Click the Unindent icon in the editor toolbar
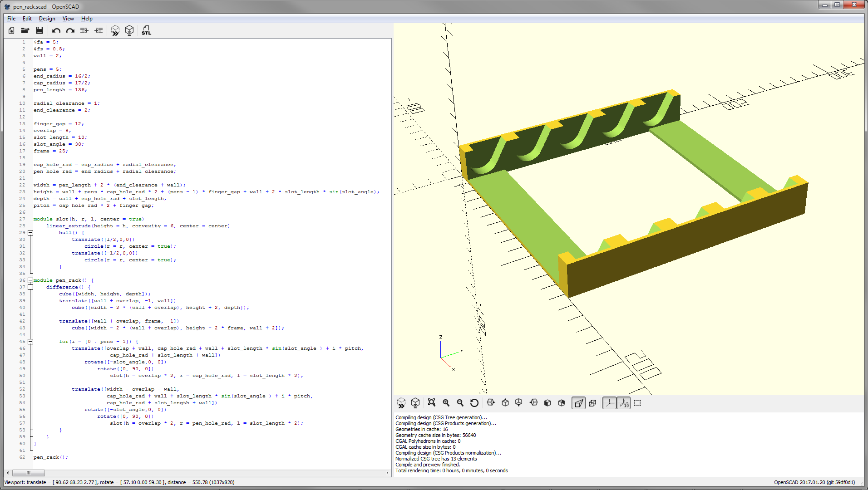Image resolution: width=868 pixels, height=490 pixels. click(x=84, y=30)
